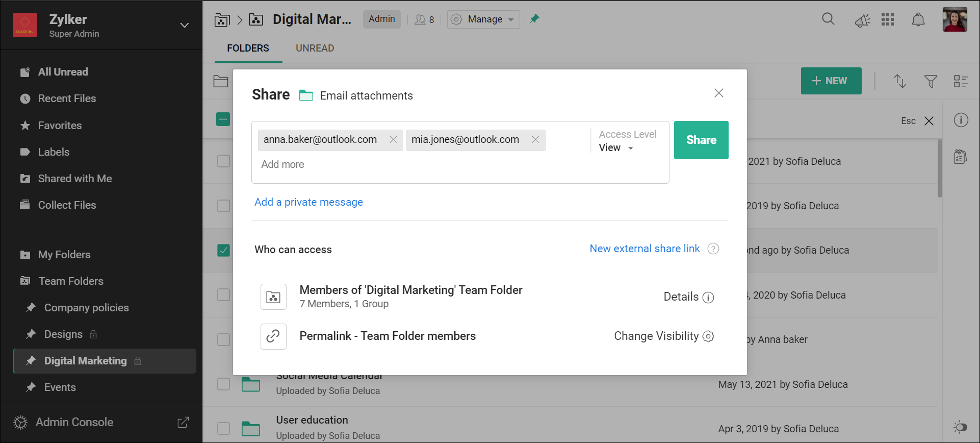Switch to the UNREAD tab

(x=315, y=48)
